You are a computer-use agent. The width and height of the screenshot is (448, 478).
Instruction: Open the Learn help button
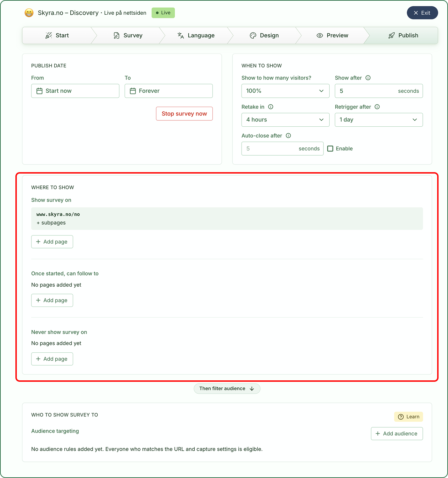pyautogui.click(x=408, y=417)
